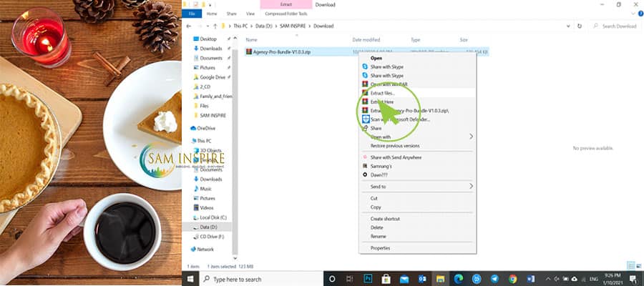This screenshot has width=644, height=286.
Task: Launch Telegram from the taskbar
Action: (x=494, y=279)
